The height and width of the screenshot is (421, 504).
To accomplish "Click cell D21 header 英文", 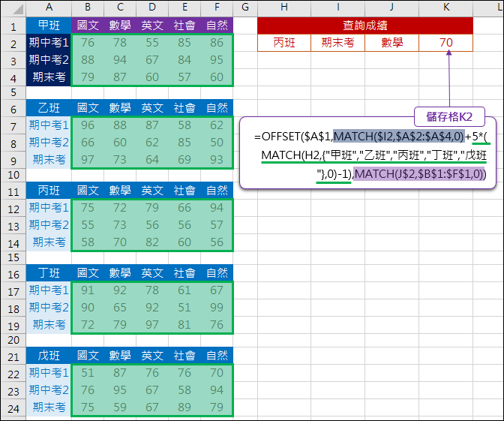I will pyautogui.click(x=152, y=356).
